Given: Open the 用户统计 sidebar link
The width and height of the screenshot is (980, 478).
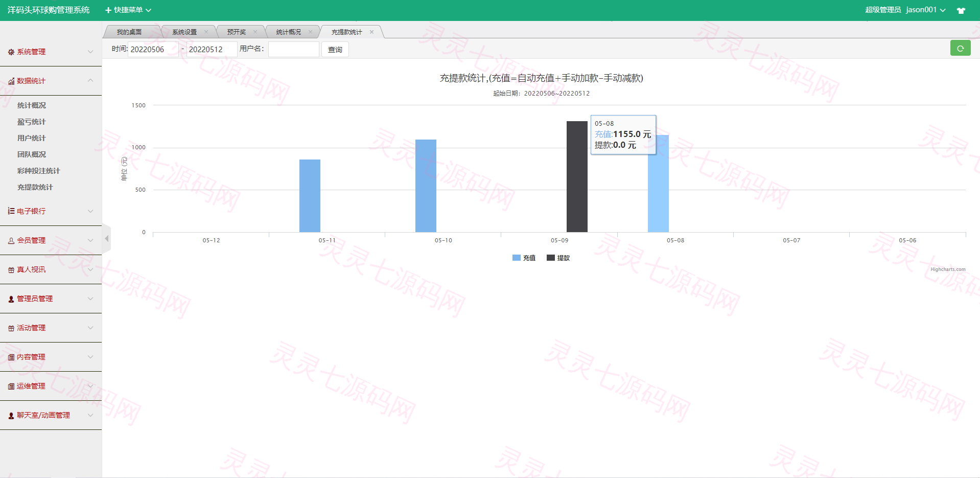Looking at the screenshot, I should coord(32,138).
